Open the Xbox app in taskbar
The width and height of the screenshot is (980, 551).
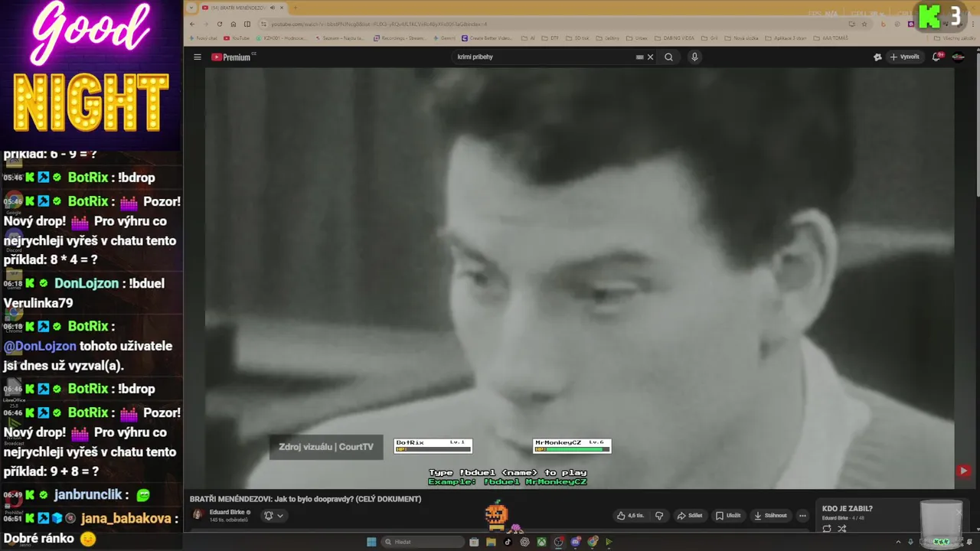(x=541, y=542)
